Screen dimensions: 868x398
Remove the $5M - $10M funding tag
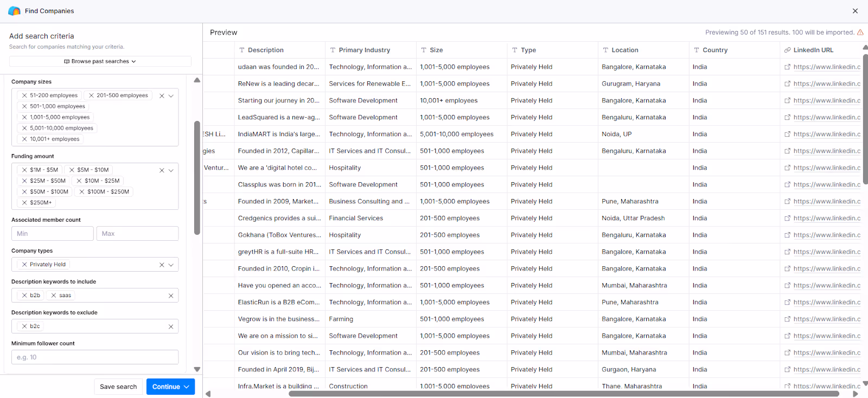(x=72, y=170)
